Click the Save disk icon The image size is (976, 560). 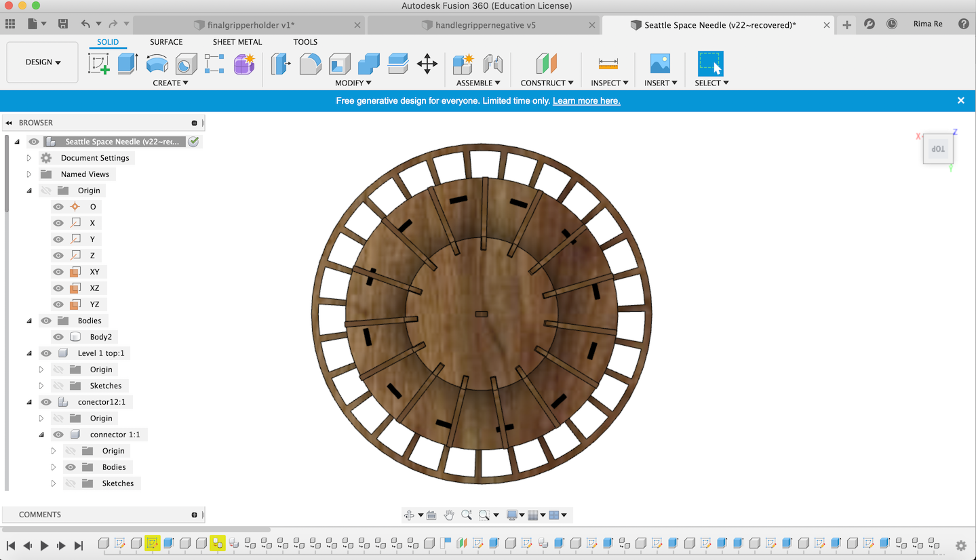coord(63,24)
